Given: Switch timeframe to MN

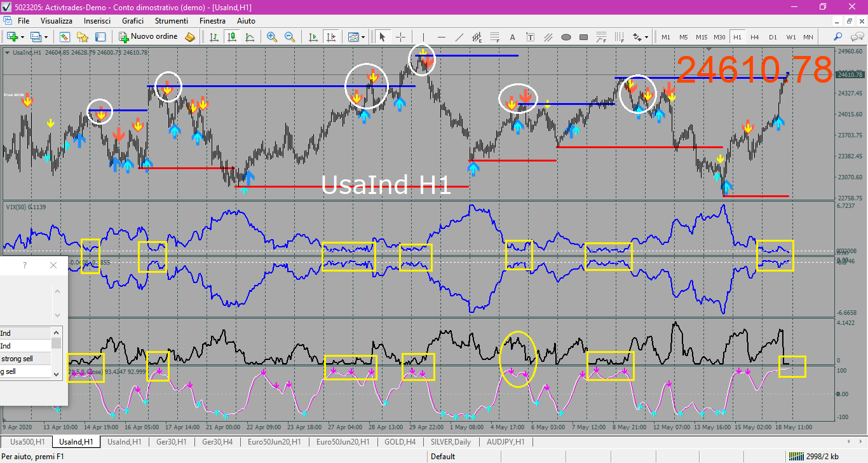Looking at the screenshot, I should tap(808, 37).
